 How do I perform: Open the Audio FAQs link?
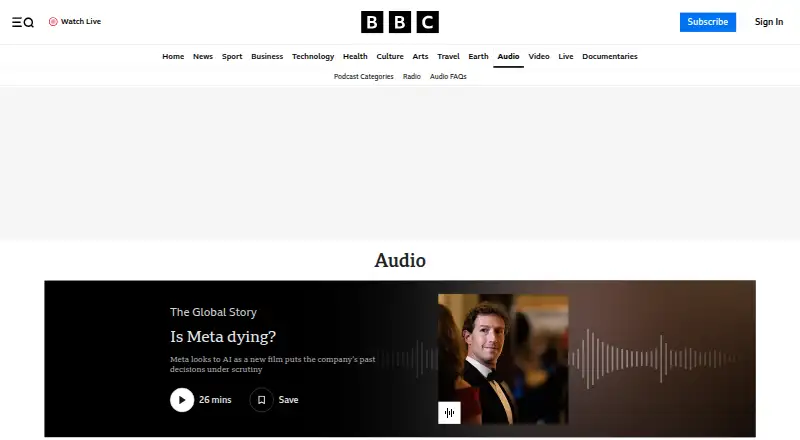click(x=448, y=77)
